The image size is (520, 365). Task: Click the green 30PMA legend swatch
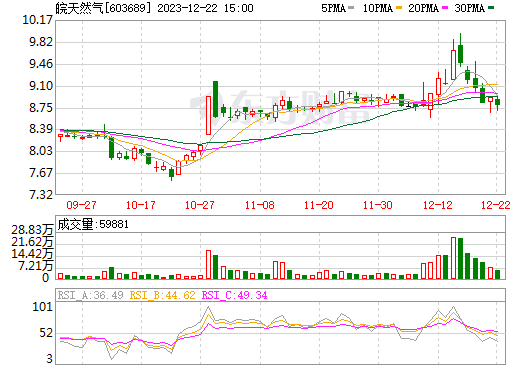coord(491,8)
